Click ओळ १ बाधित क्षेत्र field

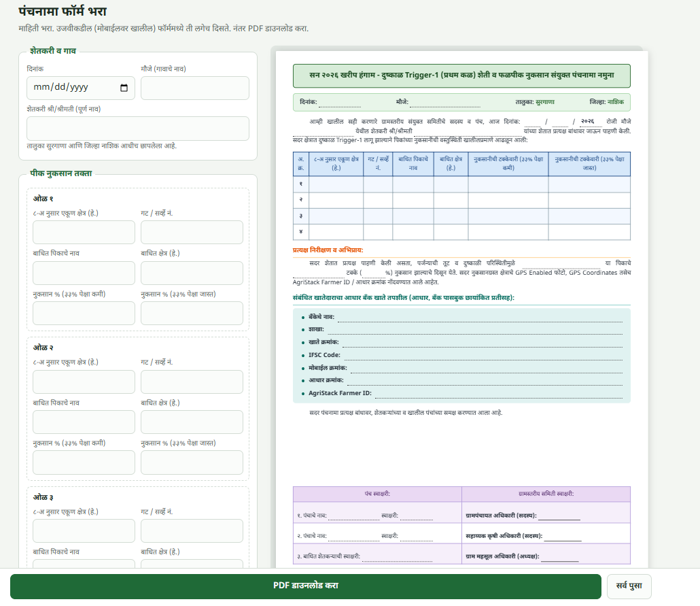192,273
